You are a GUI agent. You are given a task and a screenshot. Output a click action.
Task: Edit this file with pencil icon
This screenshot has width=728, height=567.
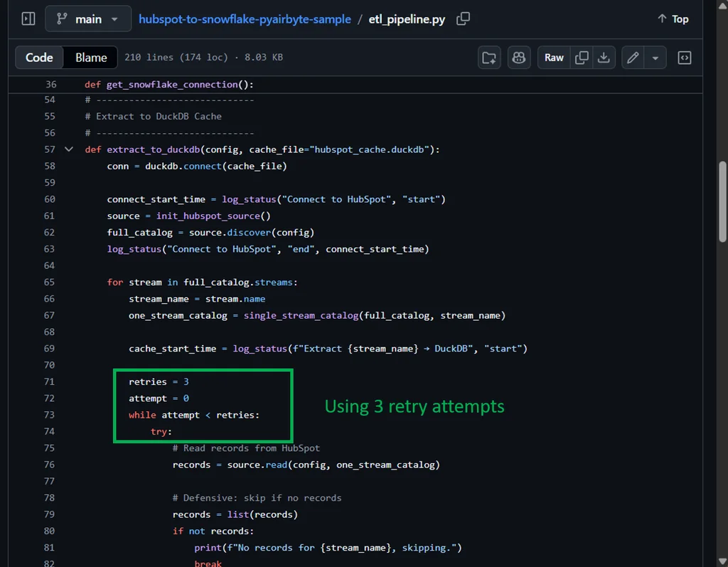click(632, 58)
